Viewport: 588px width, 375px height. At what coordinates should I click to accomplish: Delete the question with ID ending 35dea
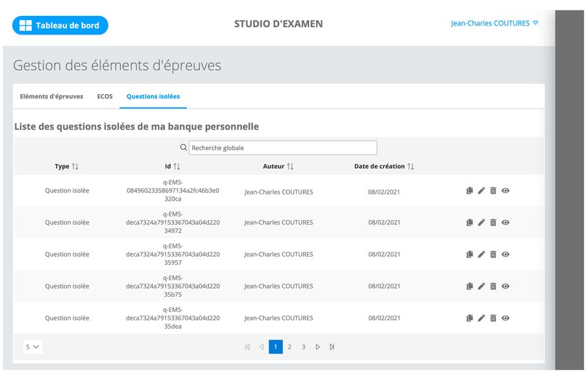click(x=493, y=318)
